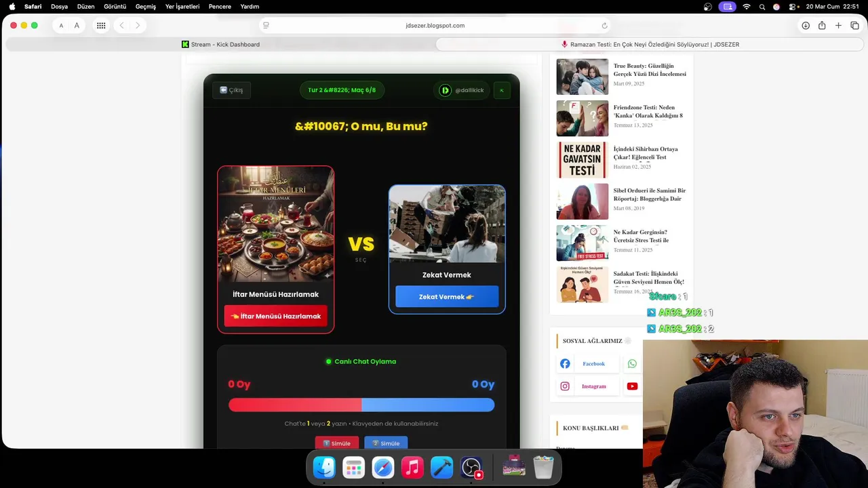Add a new tab with plus icon
Screen dimensions: 868x488
[838, 26]
